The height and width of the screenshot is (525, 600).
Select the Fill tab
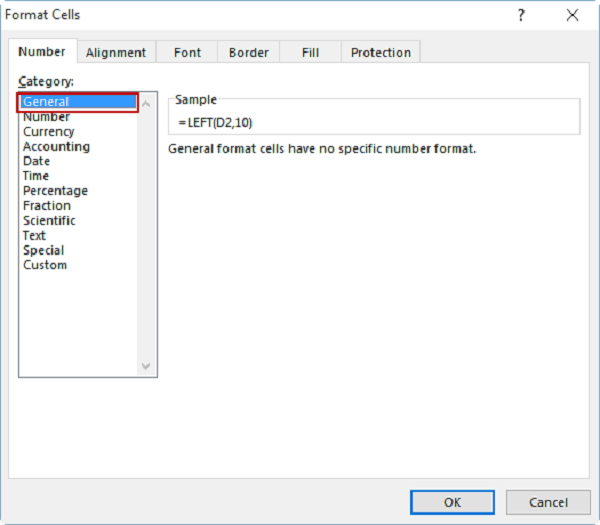[309, 53]
